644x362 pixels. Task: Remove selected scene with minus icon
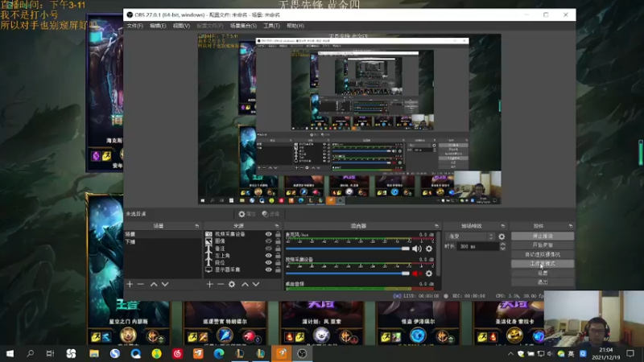click(141, 284)
